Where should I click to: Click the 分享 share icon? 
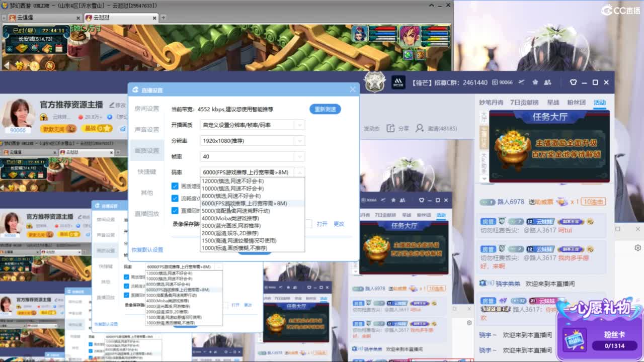pos(391,129)
